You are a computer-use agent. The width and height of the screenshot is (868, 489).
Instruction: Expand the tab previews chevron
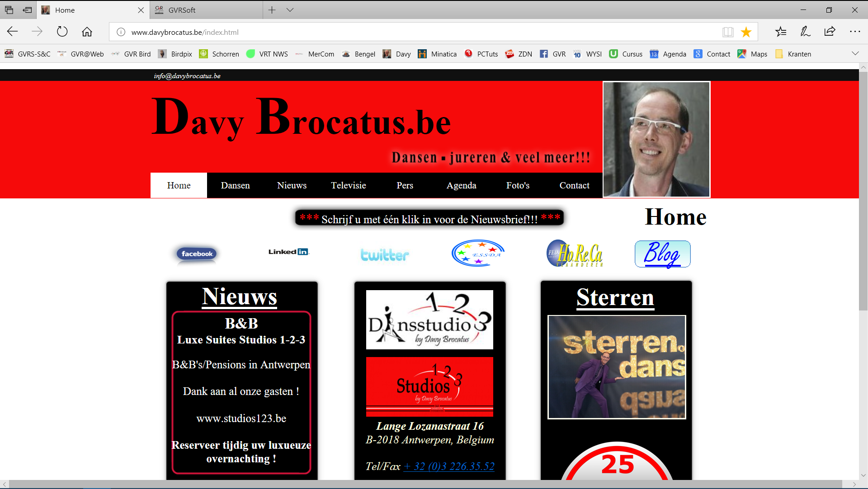(x=290, y=10)
